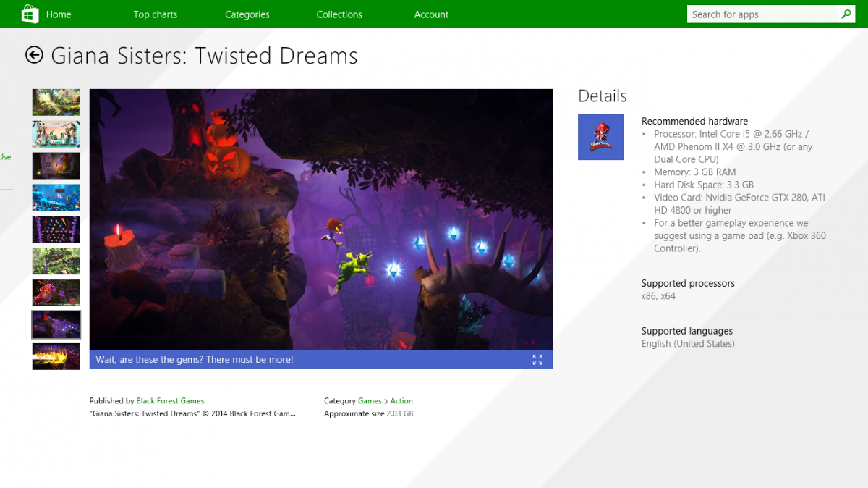The image size is (868, 488).
Task: Select second thumbnail with pale teal scene
Action: (56, 134)
